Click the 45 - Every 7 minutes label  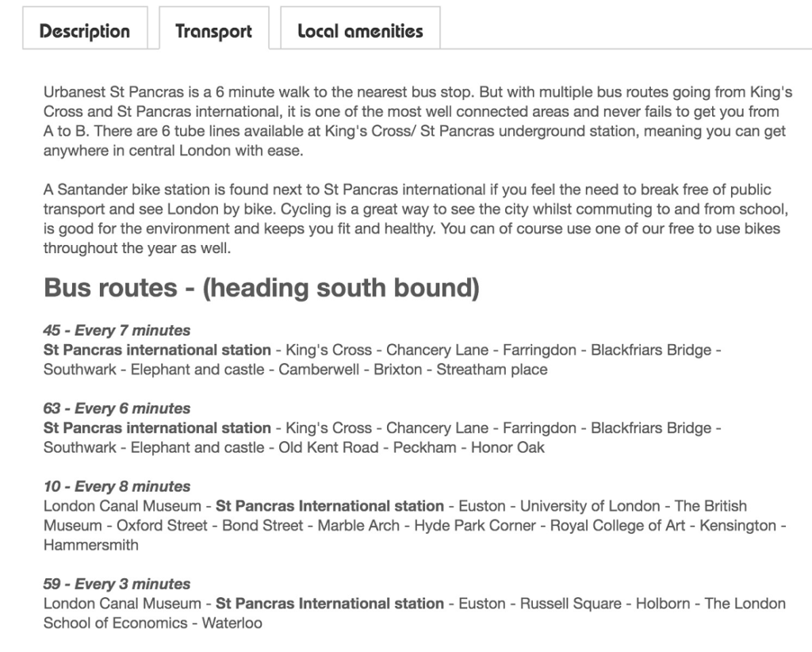tap(117, 331)
